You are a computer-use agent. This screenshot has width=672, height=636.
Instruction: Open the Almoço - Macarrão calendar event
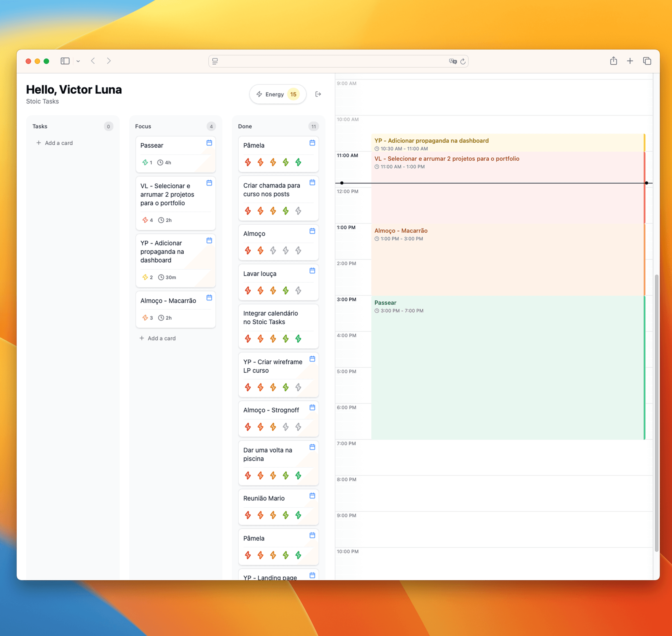click(508, 259)
